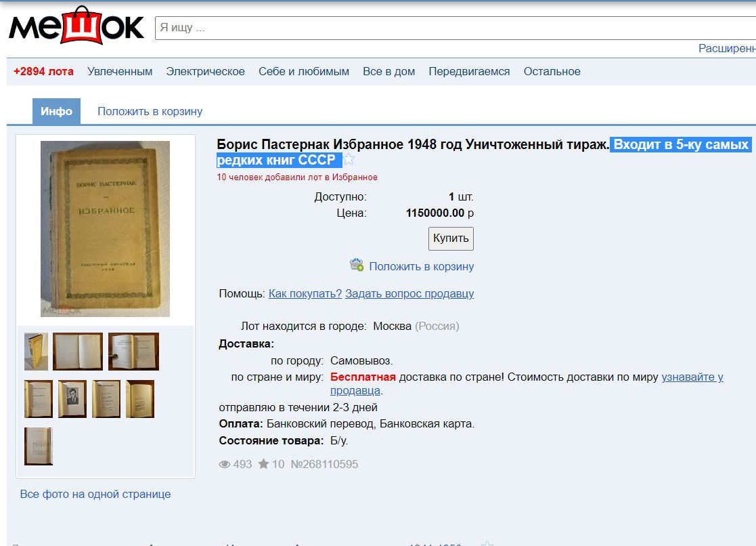Viewport: 756px width, 546px height.
Task: Select the book spine thumbnail
Action: (x=36, y=352)
